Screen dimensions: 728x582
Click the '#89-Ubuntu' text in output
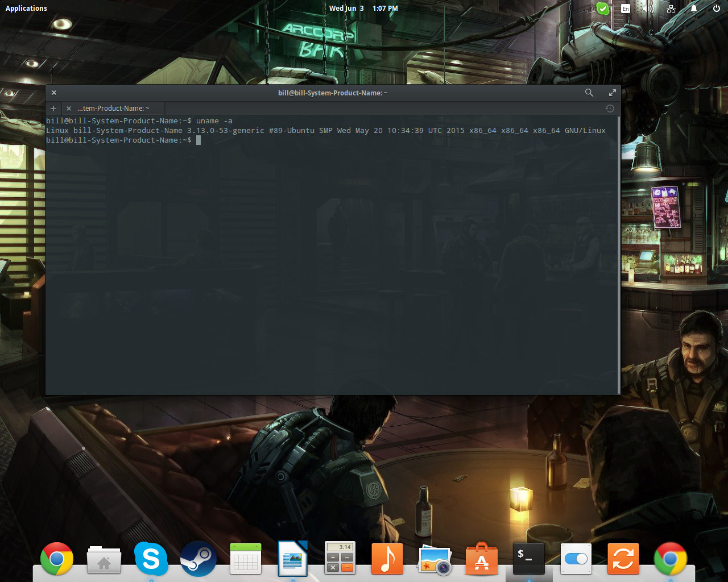292,131
